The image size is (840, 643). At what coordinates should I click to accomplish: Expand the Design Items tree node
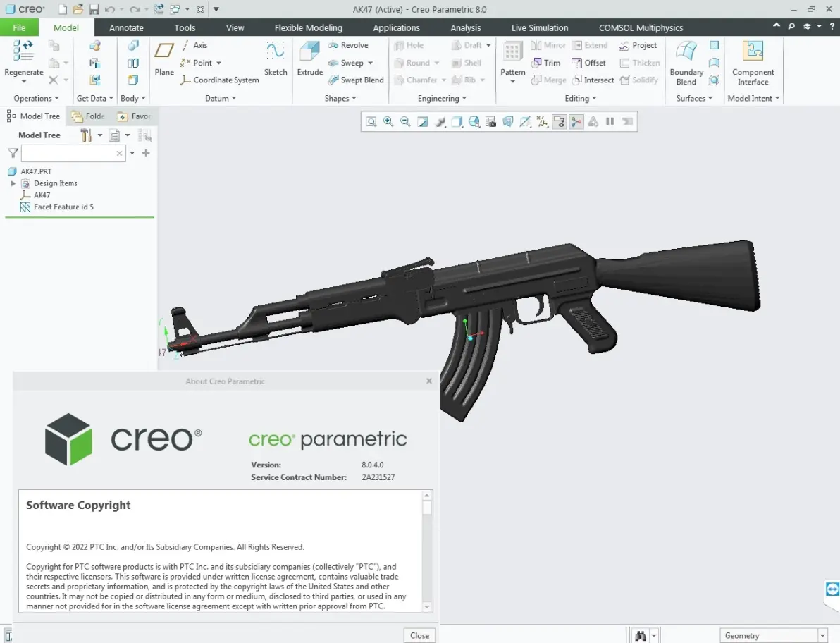pyautogui.click(x=13, y=183)
